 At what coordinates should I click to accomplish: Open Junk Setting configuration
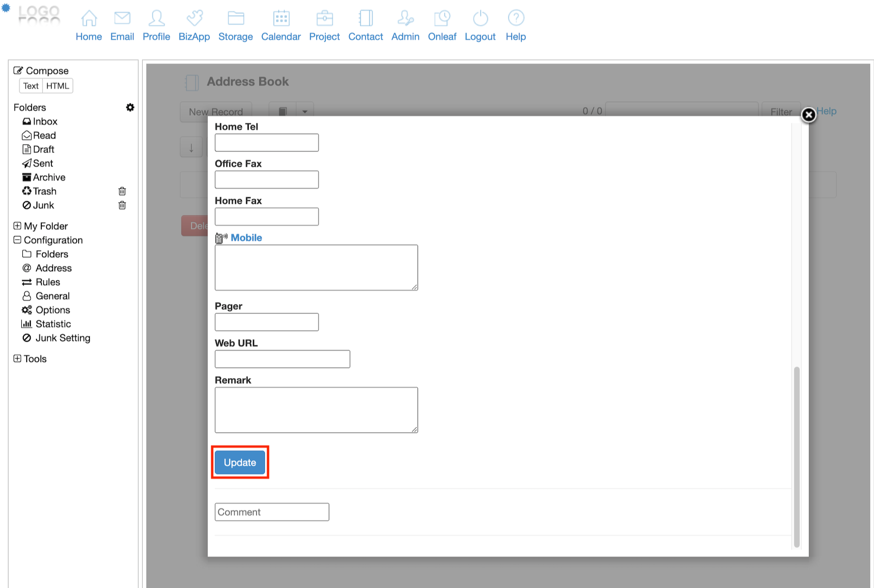coord(63,338)
